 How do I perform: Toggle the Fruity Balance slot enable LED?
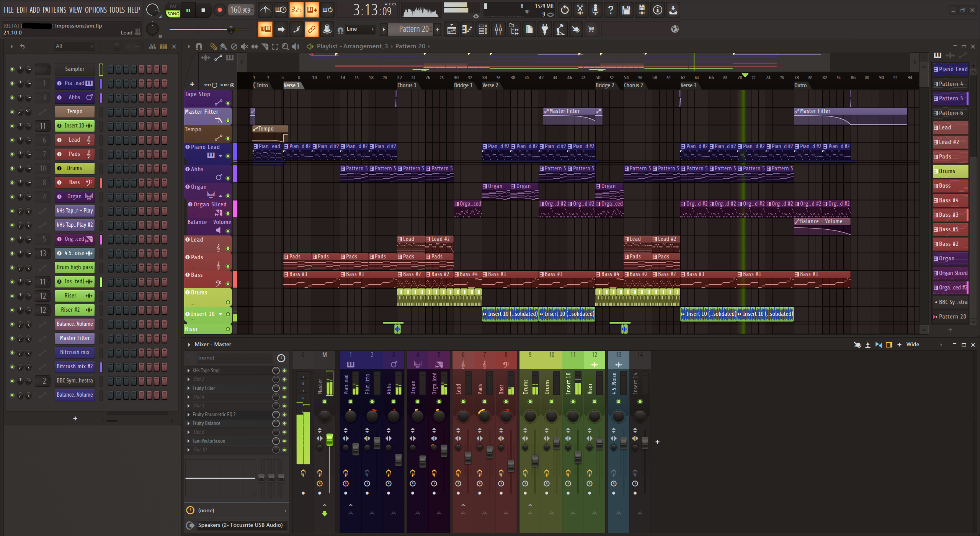284,423
